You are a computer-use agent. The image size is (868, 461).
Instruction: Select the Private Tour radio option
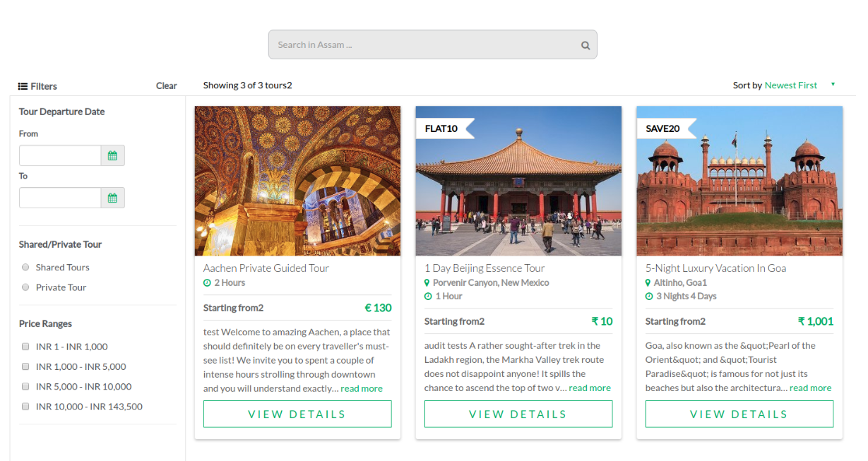(26, 287)
